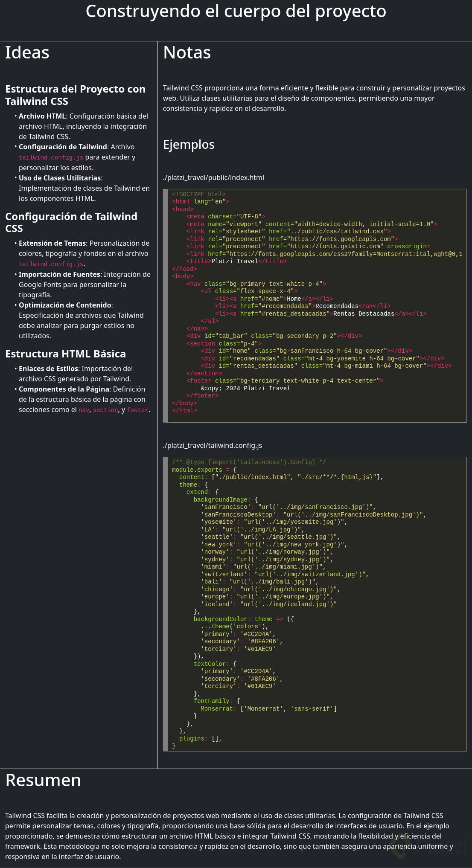Click the inline 'footer' code term in Ideas
Viewport: 472px width, 868px height.
coord(137,410)
